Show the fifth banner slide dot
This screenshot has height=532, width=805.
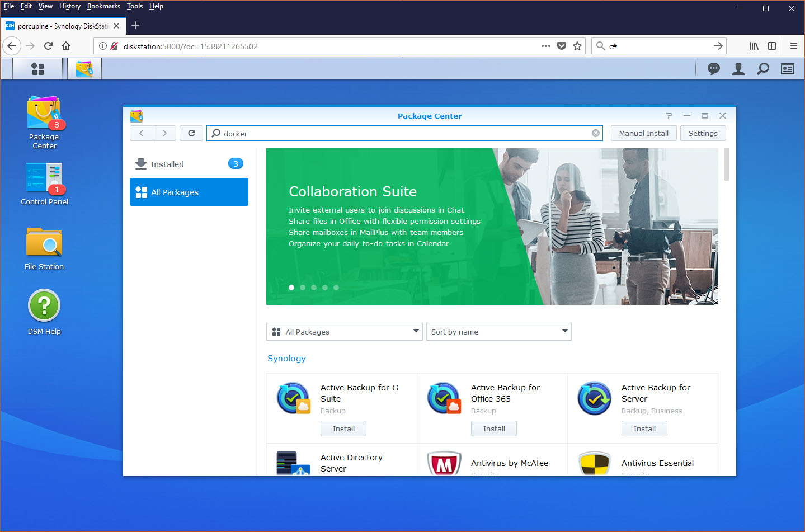click(x=336, y=288)
